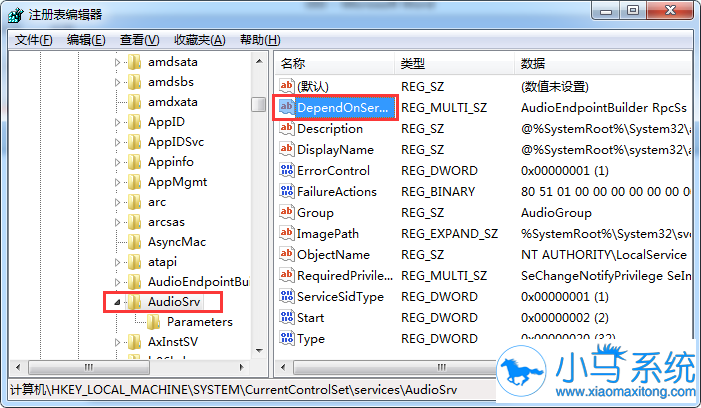701x408 pixels.
Task: Sort values by the 类型 column header
Action: click(454, 63)
